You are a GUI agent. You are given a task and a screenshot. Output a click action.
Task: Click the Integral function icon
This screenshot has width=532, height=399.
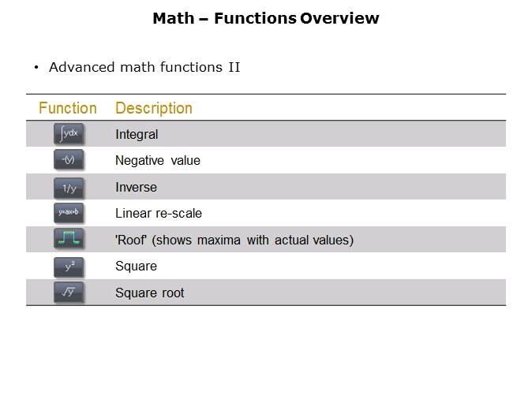pyautogui.click(x=69, y=134)
